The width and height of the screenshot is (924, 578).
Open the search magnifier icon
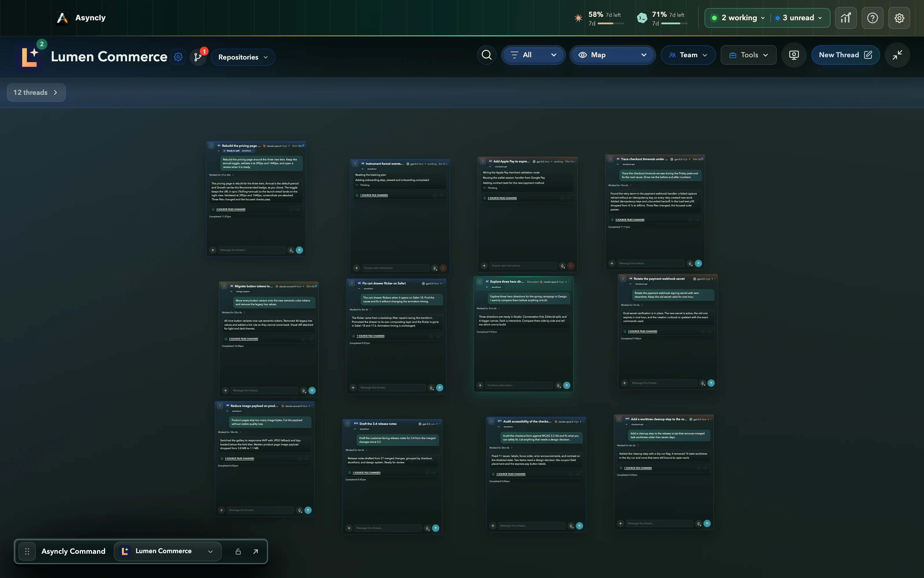(x=487, y=55)
